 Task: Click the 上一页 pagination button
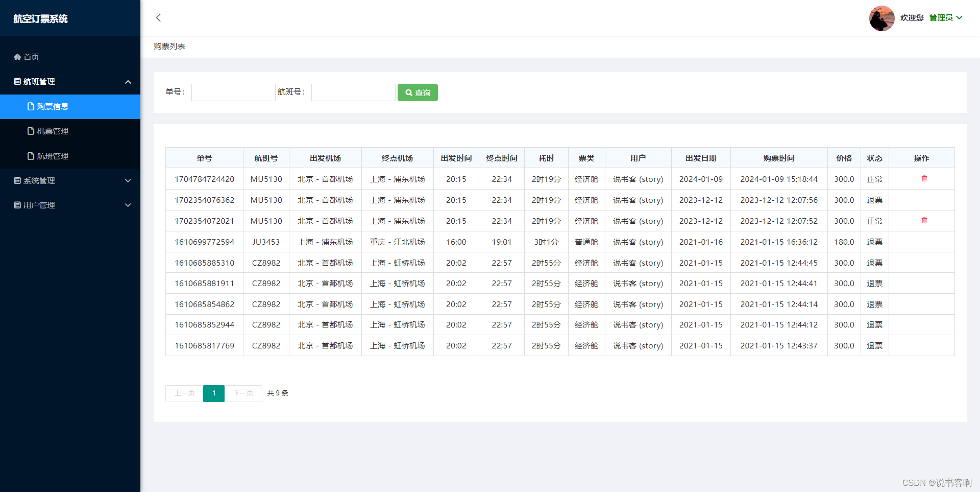click(184, 393)
